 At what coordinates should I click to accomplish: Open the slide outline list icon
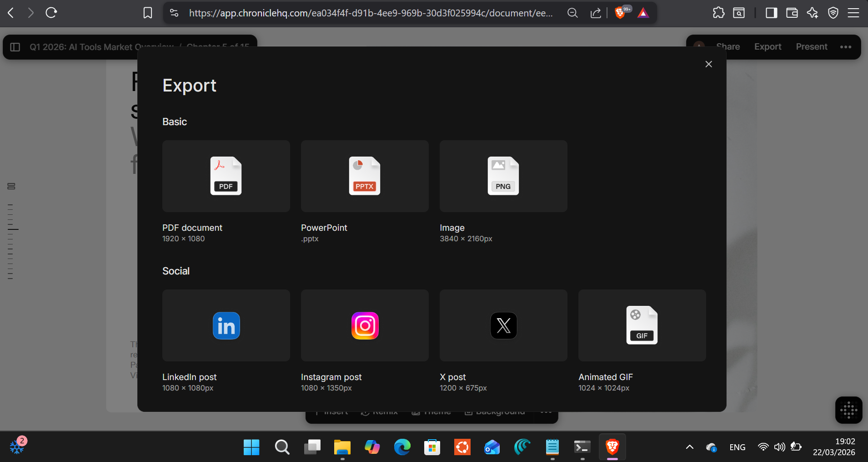tap(11, 186)
